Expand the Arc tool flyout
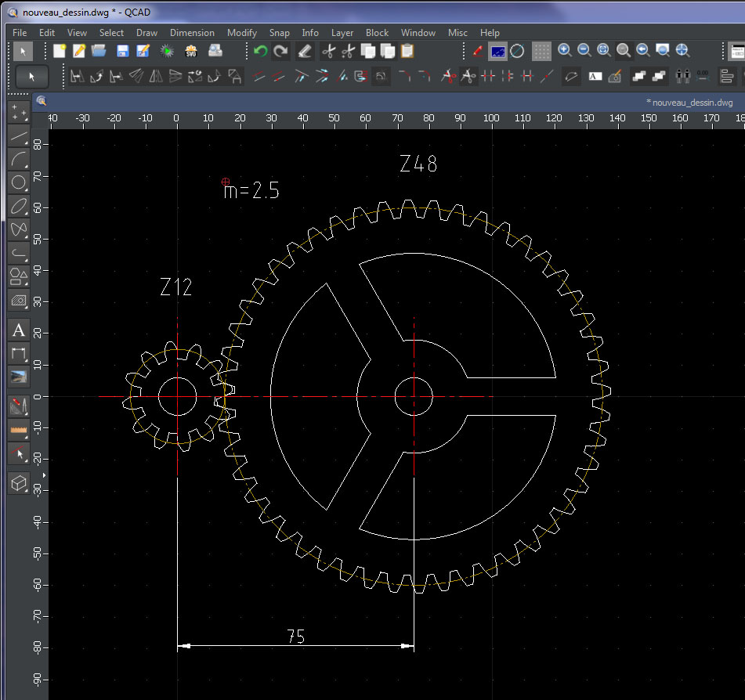The width and height of the screenshot is (745, 700). pyautogui.click(x=19, y=160)
